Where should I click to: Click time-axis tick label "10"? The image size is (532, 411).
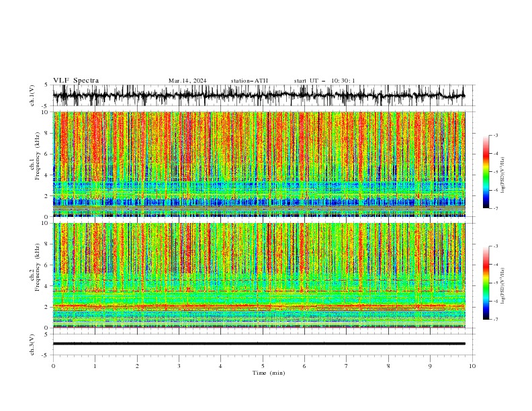pyautogui.click(x=472, y=366)
